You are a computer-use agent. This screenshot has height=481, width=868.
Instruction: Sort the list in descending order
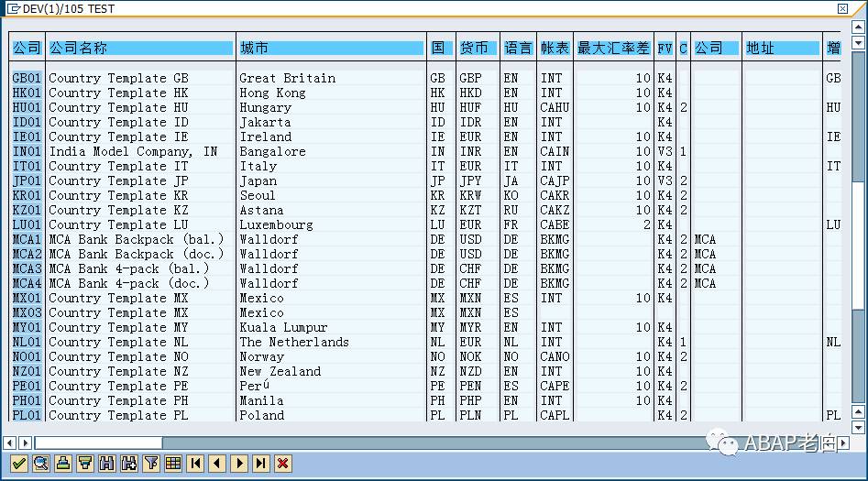[x=84, y=464]
